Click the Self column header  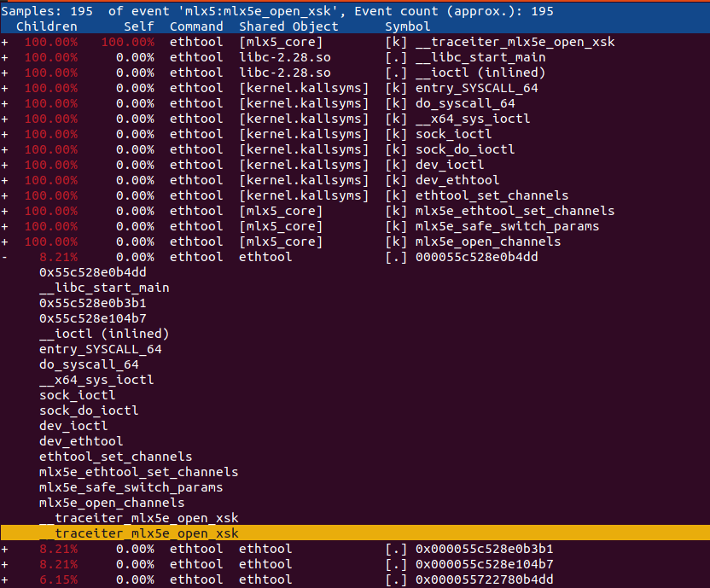139,26
